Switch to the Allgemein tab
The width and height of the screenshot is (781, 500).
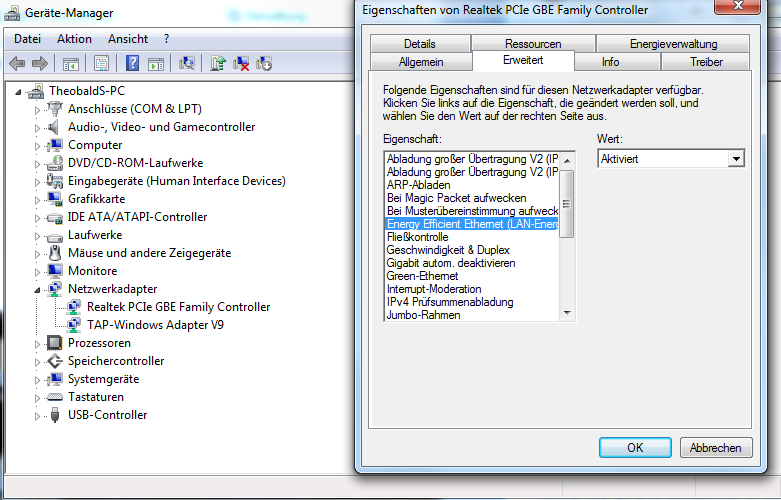point(421,62)
